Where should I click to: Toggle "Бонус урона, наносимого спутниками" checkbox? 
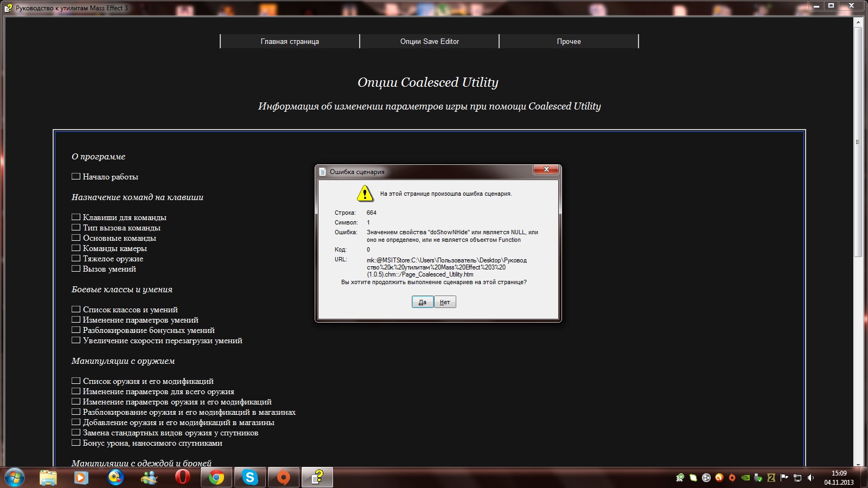76,442
